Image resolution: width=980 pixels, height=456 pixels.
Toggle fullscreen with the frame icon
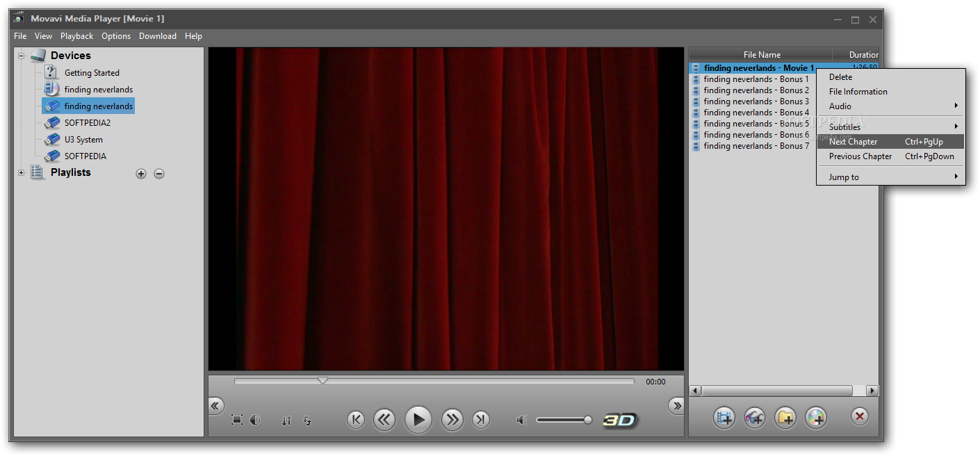237,420
